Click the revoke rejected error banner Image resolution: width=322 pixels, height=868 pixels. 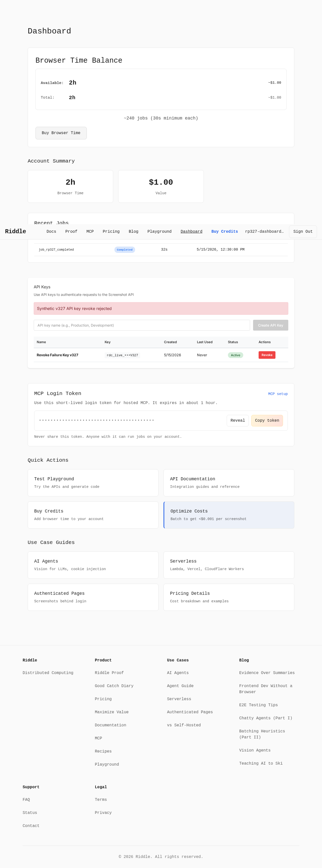(x=161, y=309)
